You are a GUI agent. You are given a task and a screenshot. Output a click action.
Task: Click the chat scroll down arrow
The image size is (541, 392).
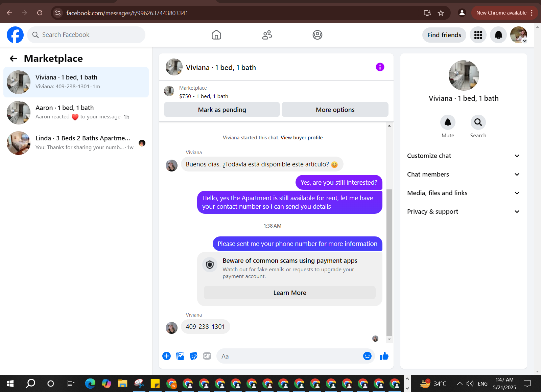click(x=389, y=339)
